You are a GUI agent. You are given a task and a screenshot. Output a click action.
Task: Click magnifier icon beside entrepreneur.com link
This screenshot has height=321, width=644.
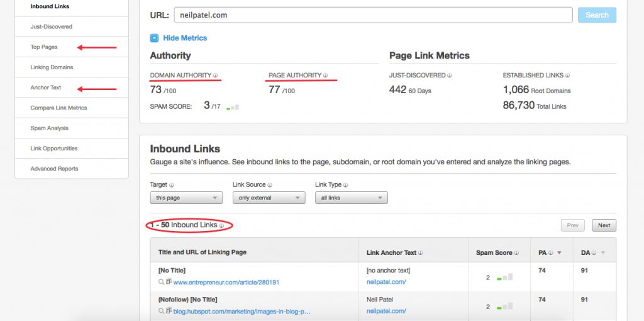[x=162, y=282]
